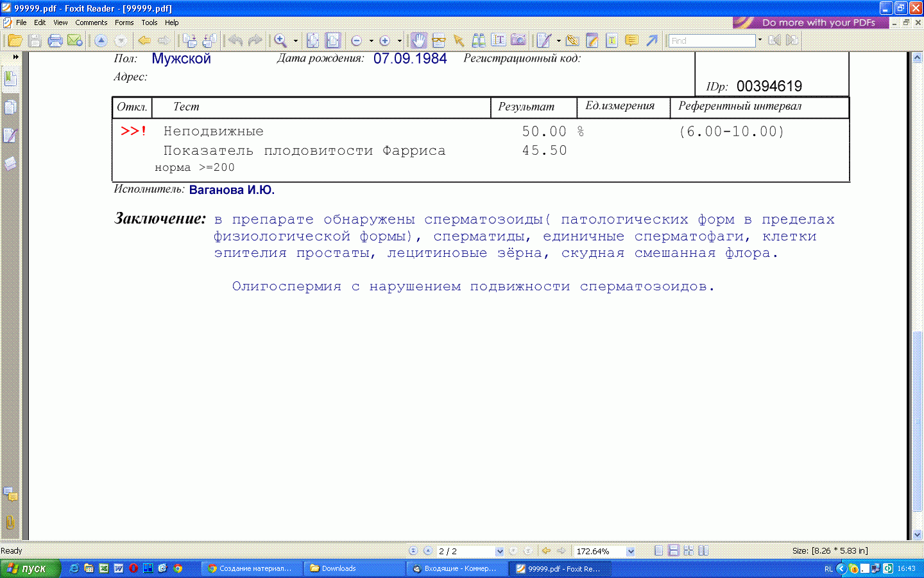
Task: Click the "Do more with your PDFs" banner
Action: coord(810,22)
